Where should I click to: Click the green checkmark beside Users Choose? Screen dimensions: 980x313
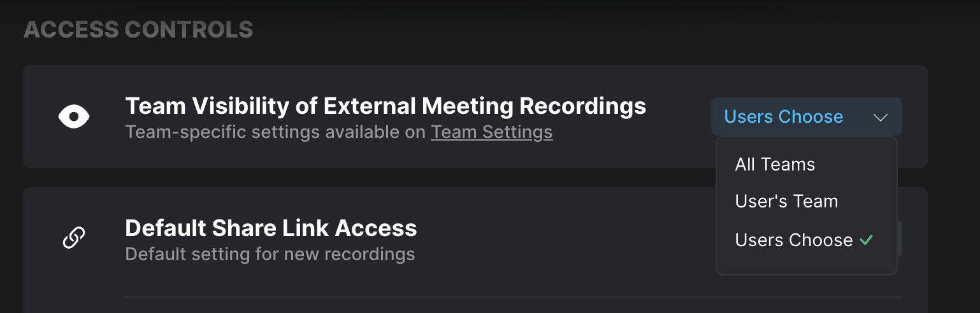point(865,240)
